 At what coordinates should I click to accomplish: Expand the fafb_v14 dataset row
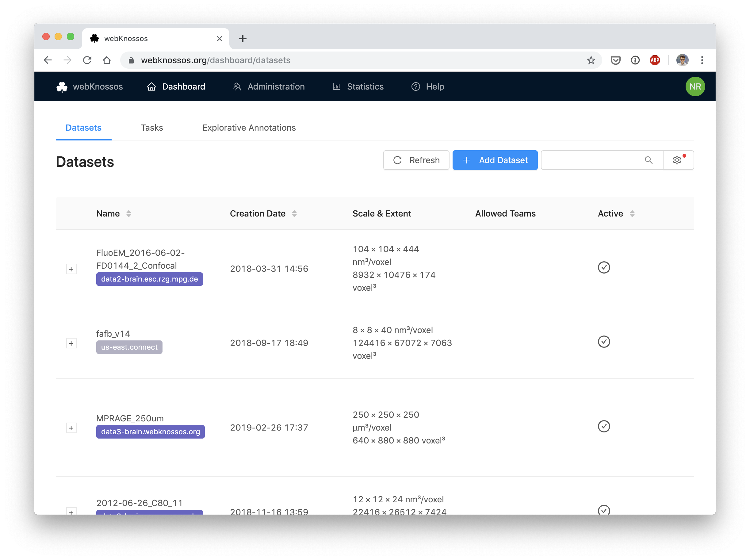tap(71, 343)
